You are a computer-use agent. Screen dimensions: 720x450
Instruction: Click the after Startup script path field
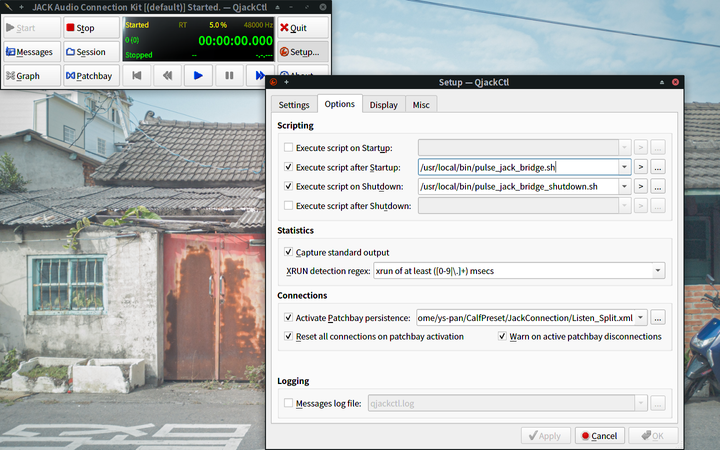click(518, 167)
